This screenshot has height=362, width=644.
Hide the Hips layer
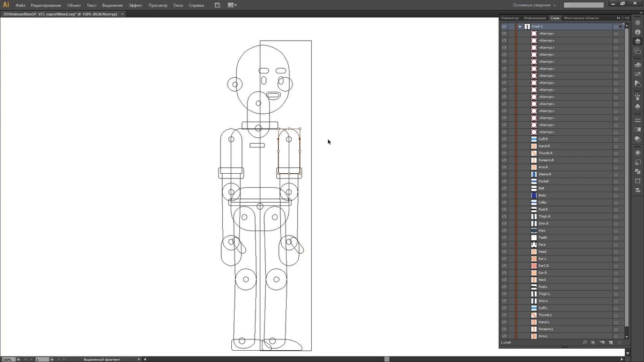click(504, 231)
